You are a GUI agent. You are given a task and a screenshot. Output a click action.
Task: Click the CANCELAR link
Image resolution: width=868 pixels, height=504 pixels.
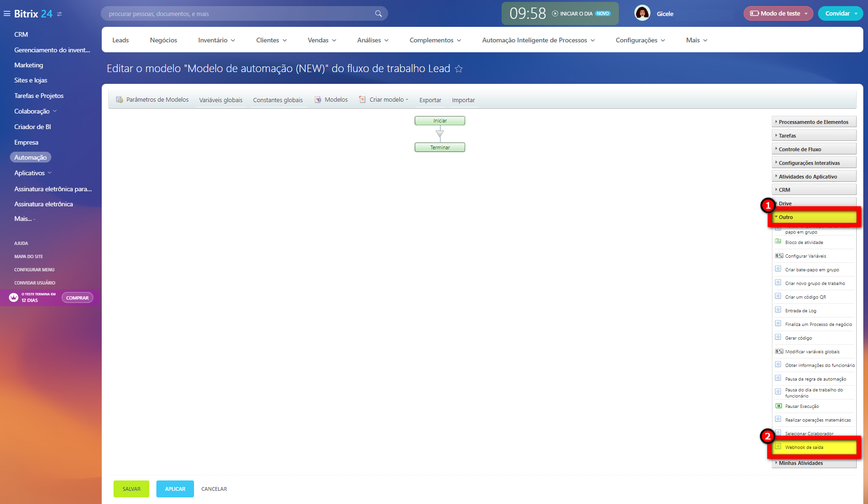pos(214,489)
